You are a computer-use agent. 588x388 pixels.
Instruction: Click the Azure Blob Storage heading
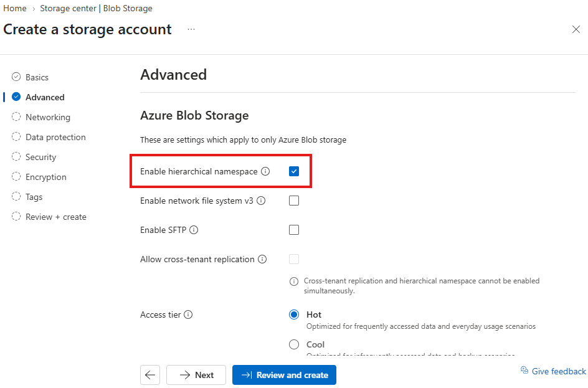(194, 115)
